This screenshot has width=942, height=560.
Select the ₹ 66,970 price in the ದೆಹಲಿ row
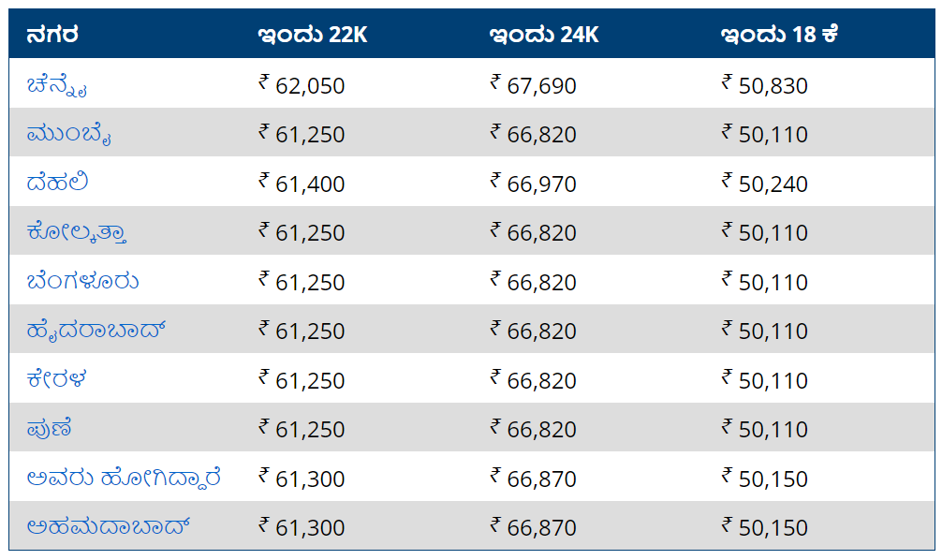pos(534,184)
